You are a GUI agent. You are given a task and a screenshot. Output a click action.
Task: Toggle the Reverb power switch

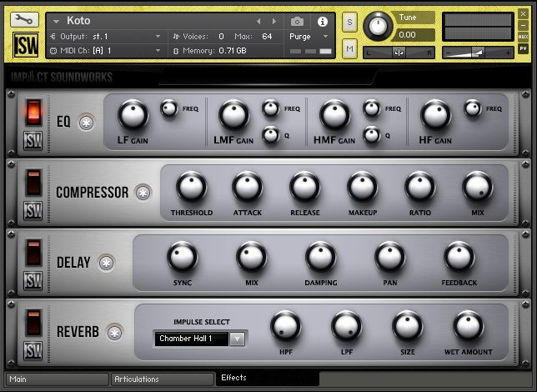pos(33,322)
